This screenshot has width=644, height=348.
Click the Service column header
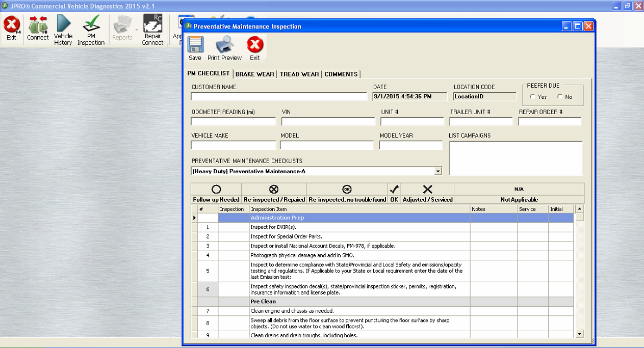point(533,209)
